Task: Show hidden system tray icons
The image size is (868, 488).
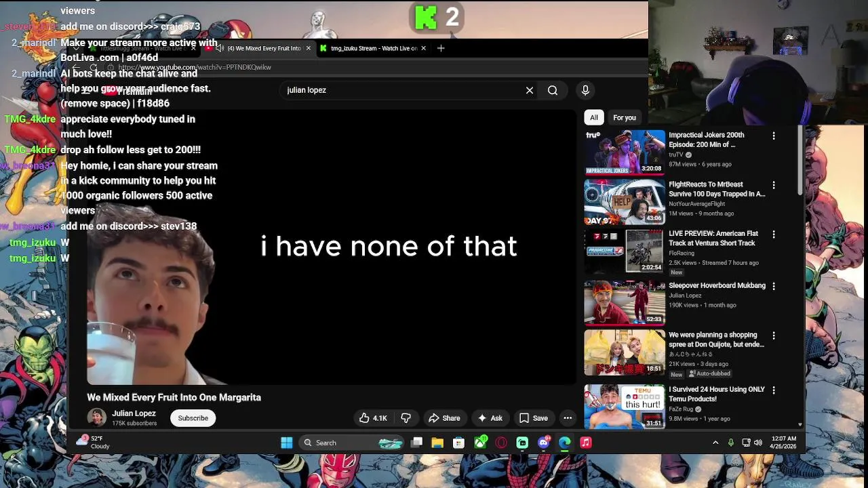Action: tap(715, 443)
